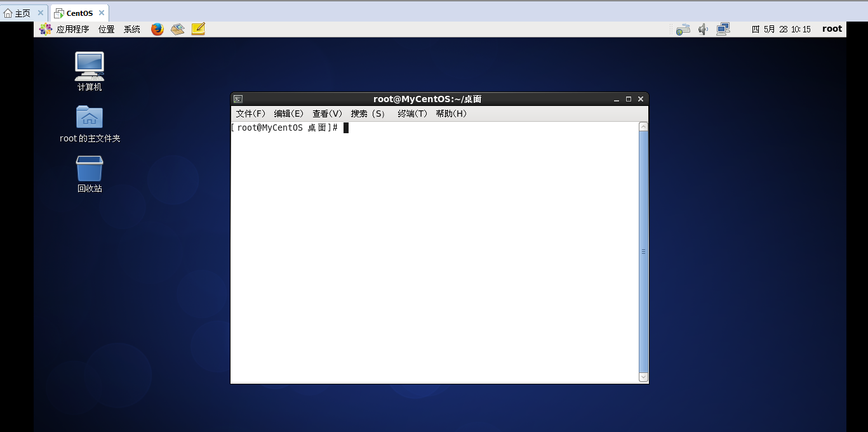Open the gedit text editor panel icon
Image resolution: width=868 pixels, height=432 pixels.
click(x=198, y=29)
